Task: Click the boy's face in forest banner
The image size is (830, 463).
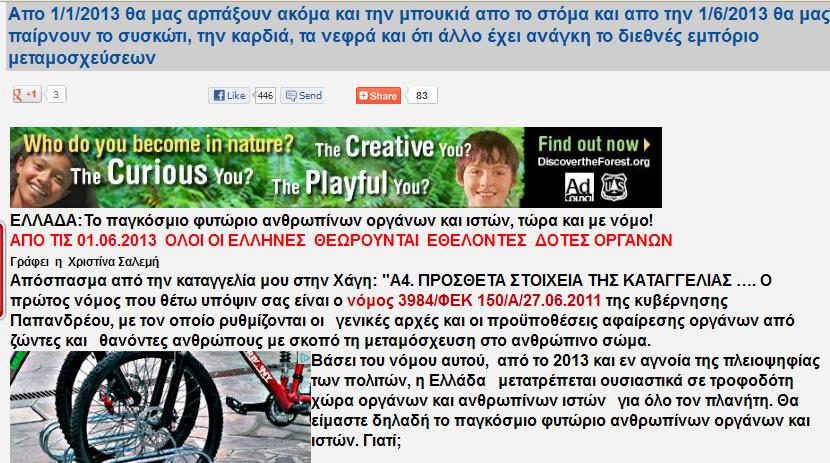Action: [x=487, y=169]
